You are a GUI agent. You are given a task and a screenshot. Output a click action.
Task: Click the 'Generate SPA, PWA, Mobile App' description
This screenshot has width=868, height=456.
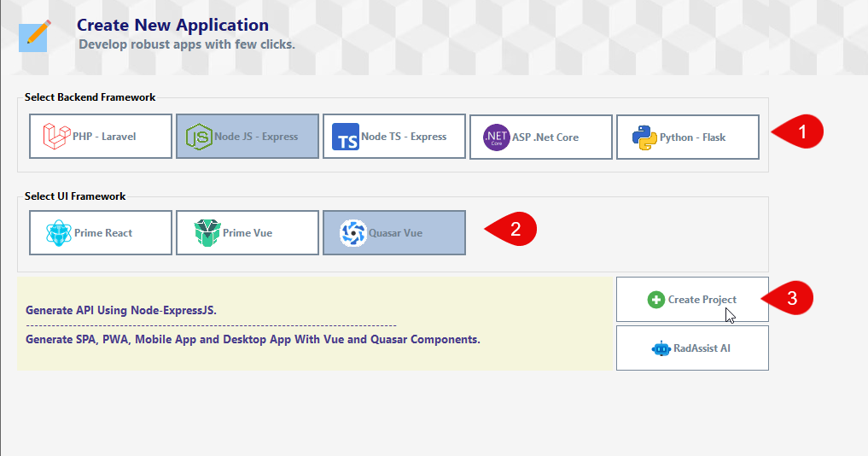253,339
